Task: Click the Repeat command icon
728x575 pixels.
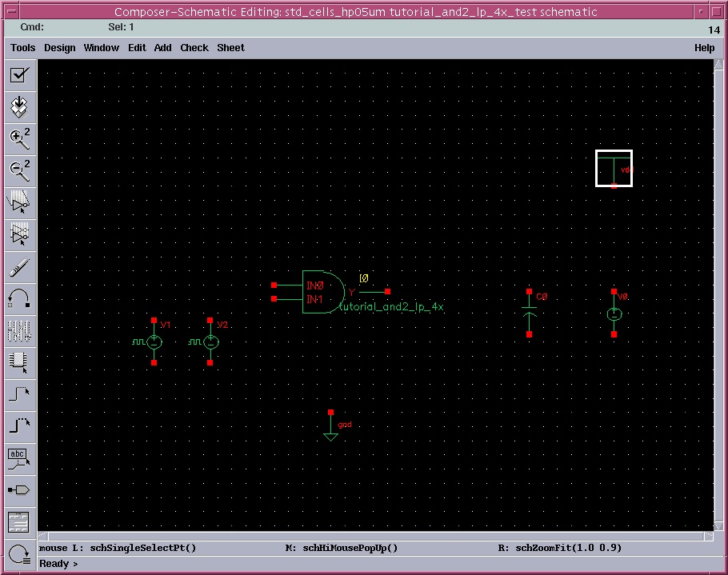Action: point(19,554)
